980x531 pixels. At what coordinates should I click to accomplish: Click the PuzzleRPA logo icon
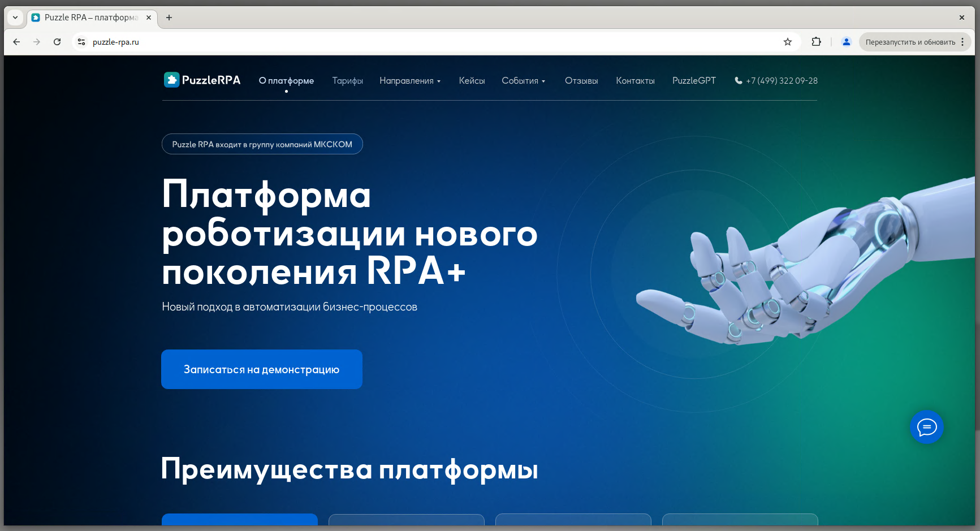[172, 80]
